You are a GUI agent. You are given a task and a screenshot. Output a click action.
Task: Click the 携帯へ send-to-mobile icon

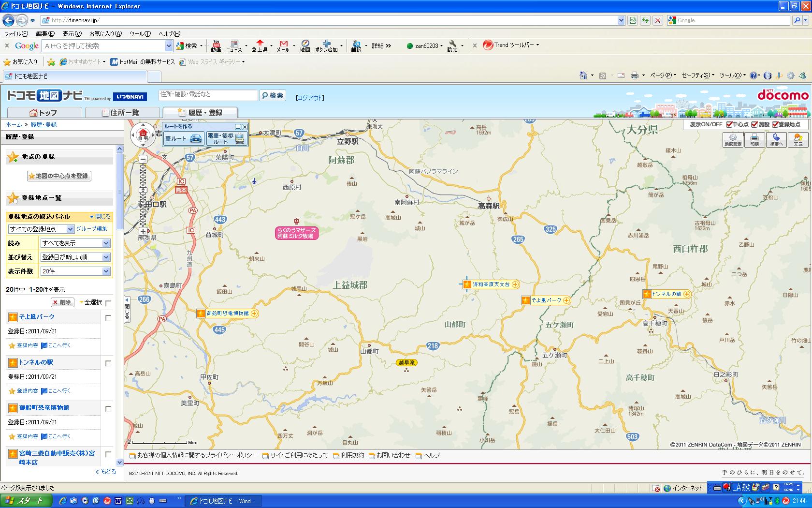[776, 140]
